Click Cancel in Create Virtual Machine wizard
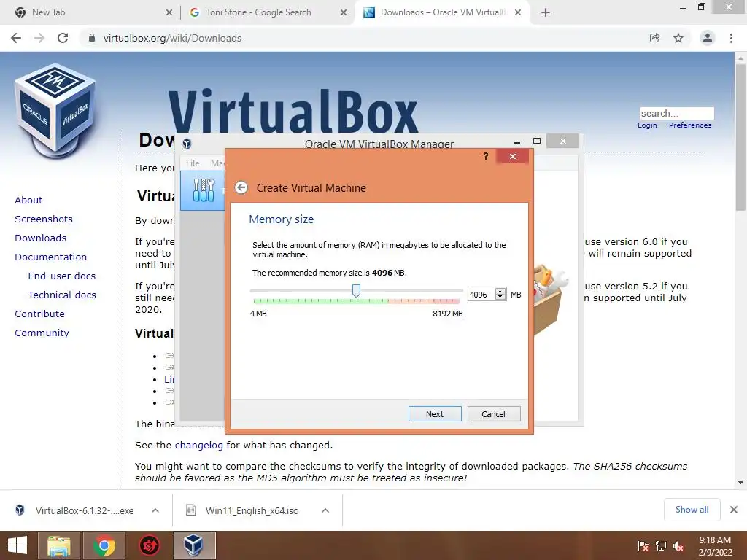 pos(494,414)
